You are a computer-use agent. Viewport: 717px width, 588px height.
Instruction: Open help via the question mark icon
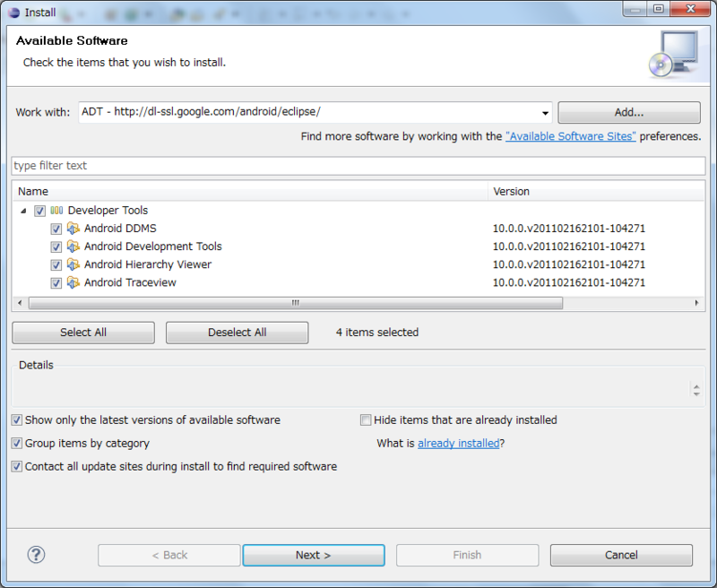point(36,555)
